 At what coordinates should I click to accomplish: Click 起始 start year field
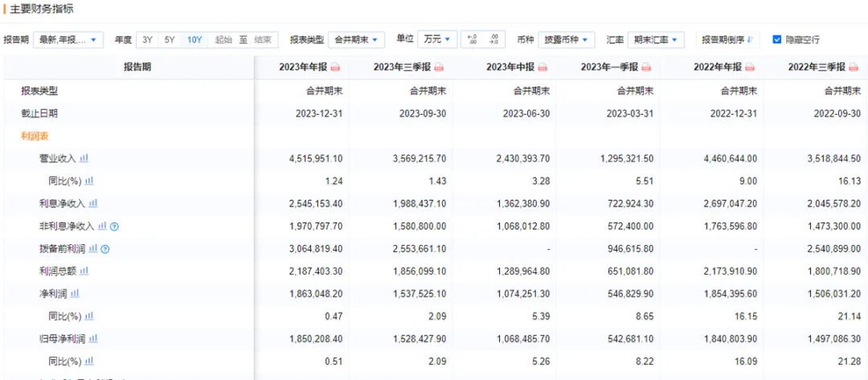(223, 39)
